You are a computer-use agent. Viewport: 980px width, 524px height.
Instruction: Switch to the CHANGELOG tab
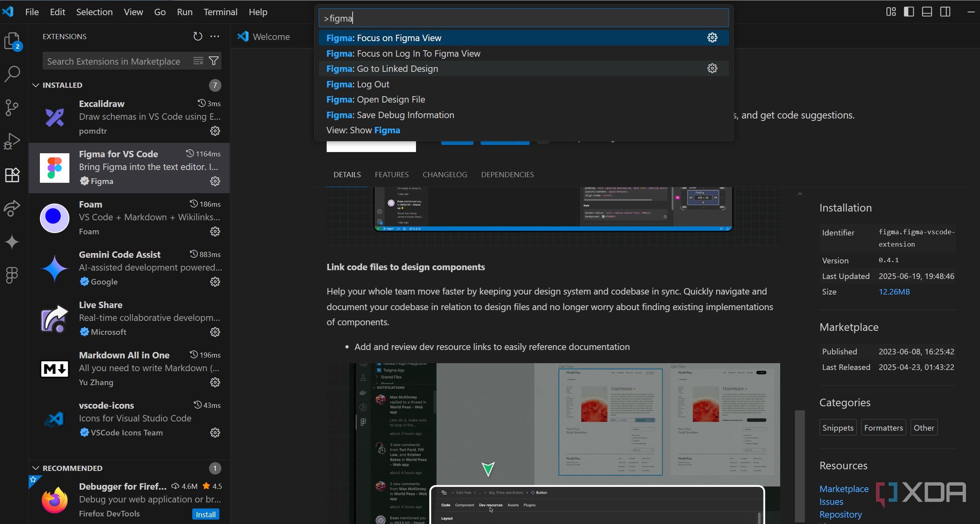pyautogui.click(x=445, y=175)
